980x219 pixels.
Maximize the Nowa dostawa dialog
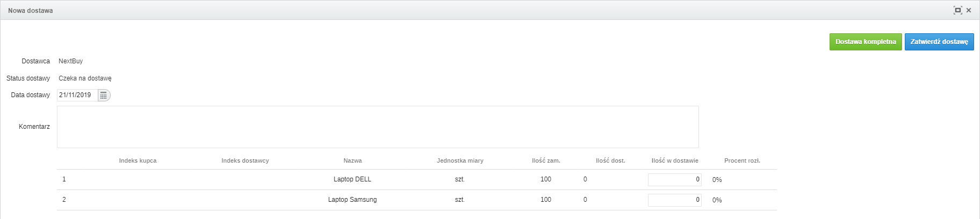pyautogui.click(x=957, y=10)
